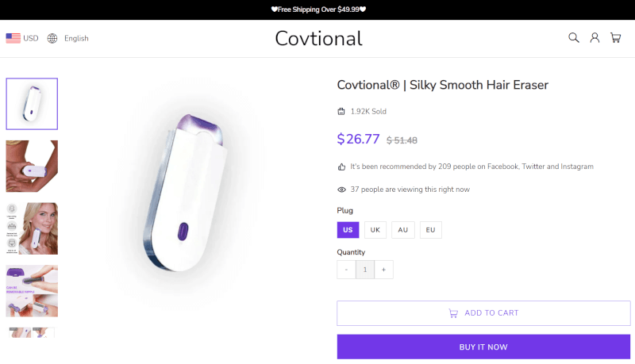
Task: Select the blonde woman product thumbnail
Action: 32,228
